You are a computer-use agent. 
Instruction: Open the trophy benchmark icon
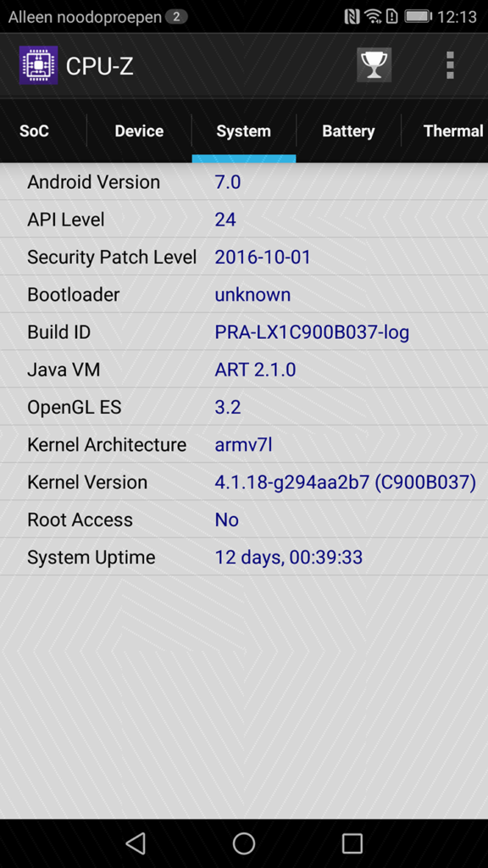[x=374, y=65]
